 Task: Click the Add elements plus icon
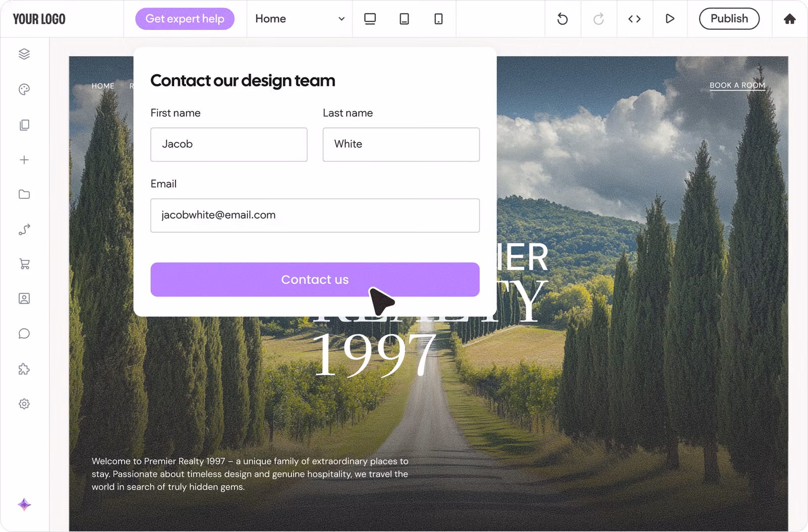click(x=24, y=160)
